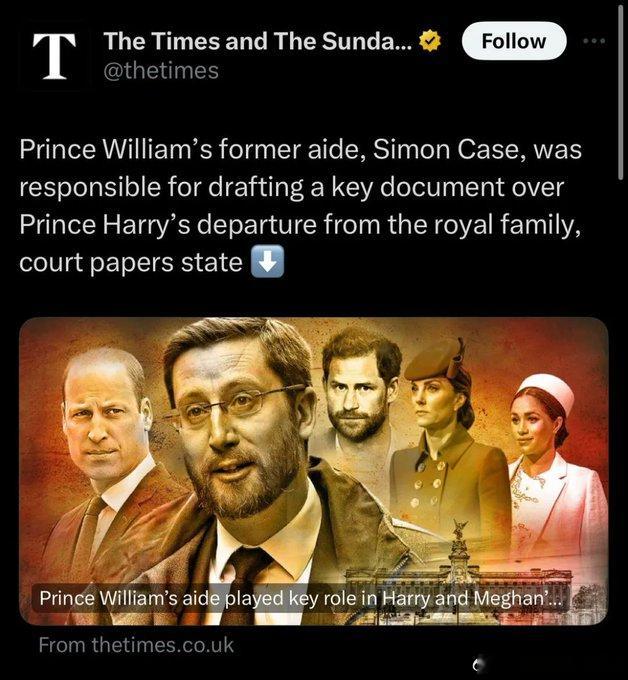The image size is (628, 680).
Task: Click the tweet text about court papers
Action: (300, 206)
